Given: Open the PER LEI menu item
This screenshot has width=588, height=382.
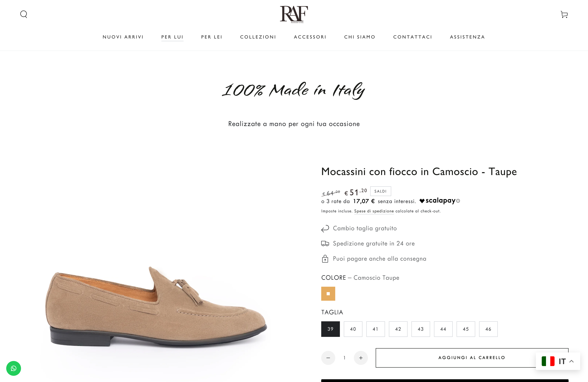Looking at the screenshot, I should click(212, 37).
